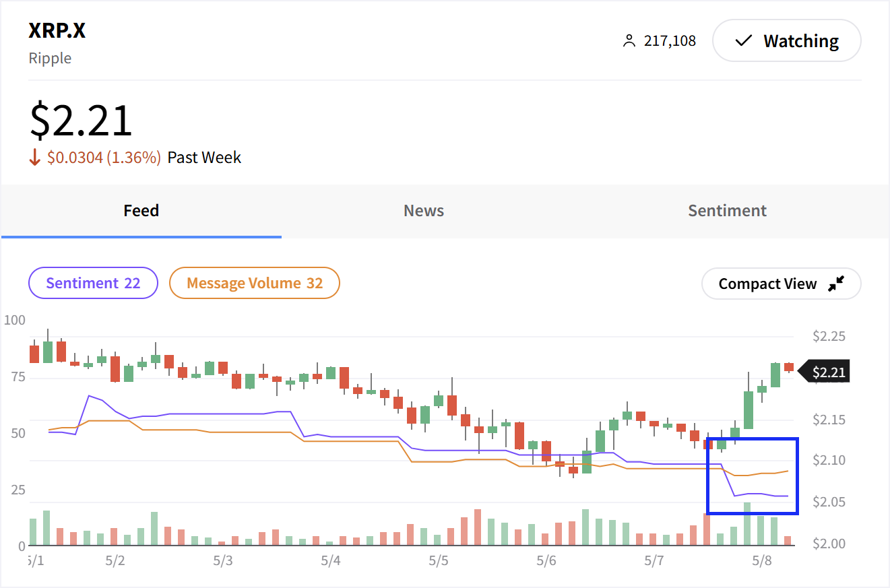Toggle the Sentiment 22 chart overlay
890x588 pixels.
click(x=93, y=284)
